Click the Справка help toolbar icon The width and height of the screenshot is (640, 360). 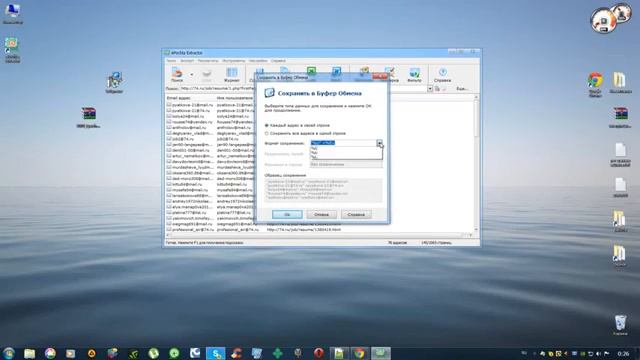coord(442,75)
